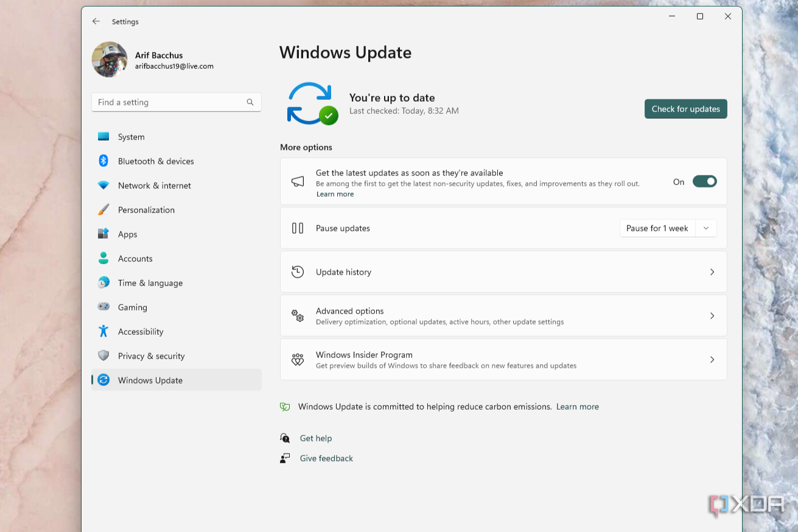Select the Accounts person icon
The image size is (798, 532).
(x=103, y=258)
